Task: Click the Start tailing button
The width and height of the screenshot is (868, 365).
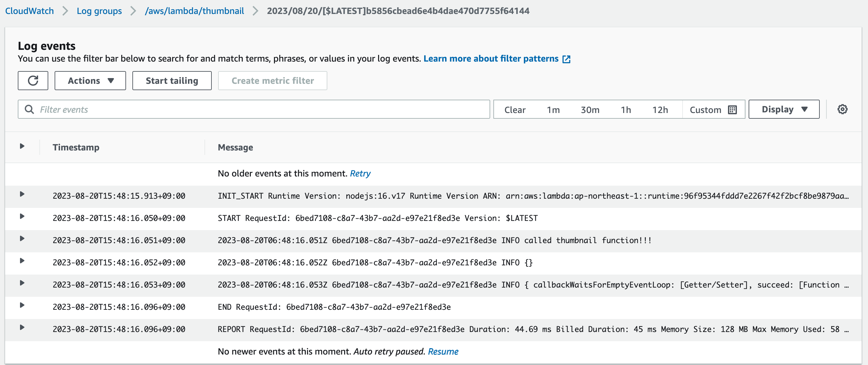Action: [172, 81]
